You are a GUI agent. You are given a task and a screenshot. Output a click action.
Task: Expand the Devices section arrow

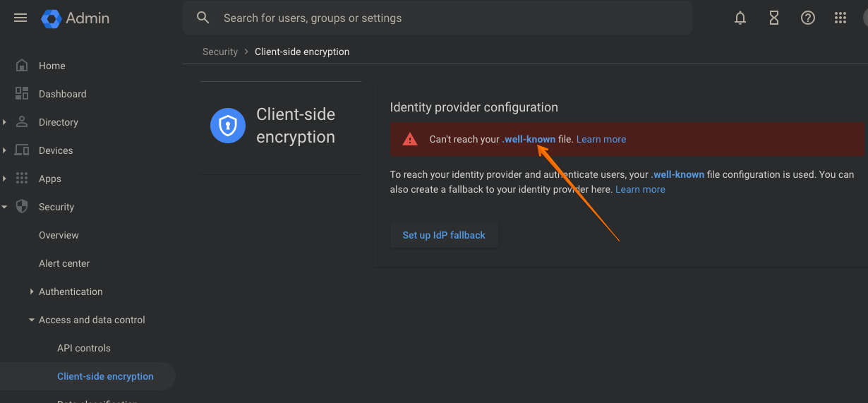pos(4,150)
